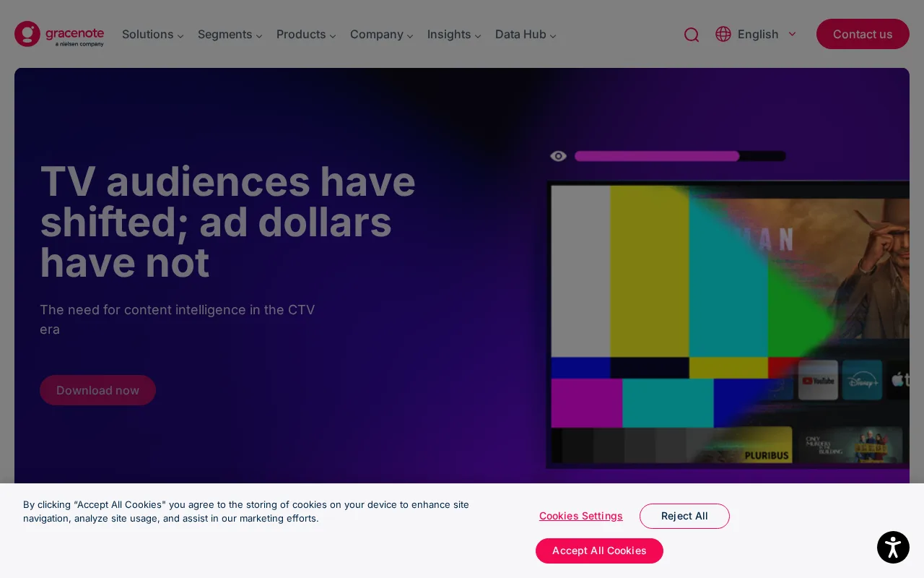Screen dimensions: 924x578
Task: Click the cookie notice text
Action: [x=246, y=512]
